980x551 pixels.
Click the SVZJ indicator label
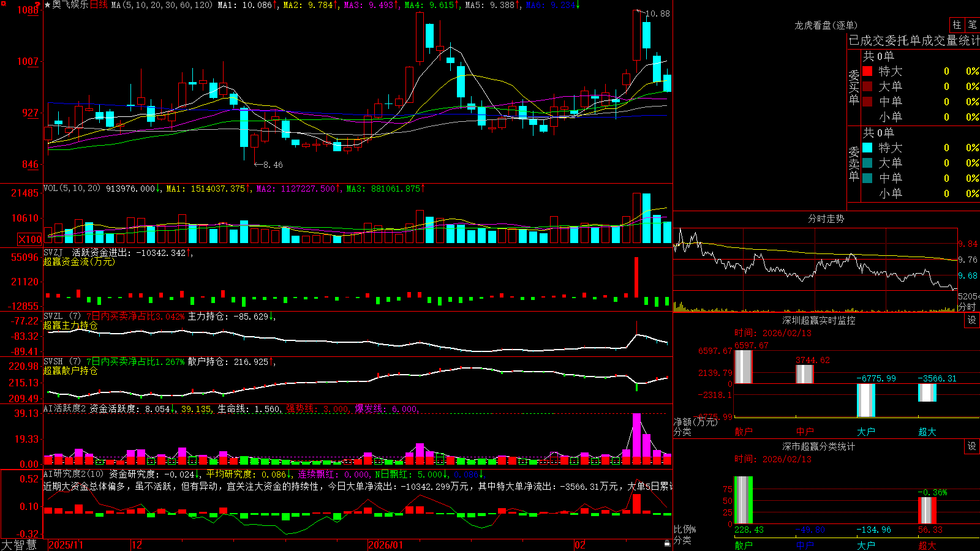click(x=53, y=253)
